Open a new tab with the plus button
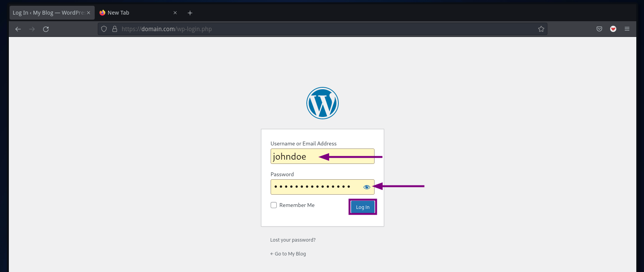The image size is (644, 272). (x=190, y=13)
